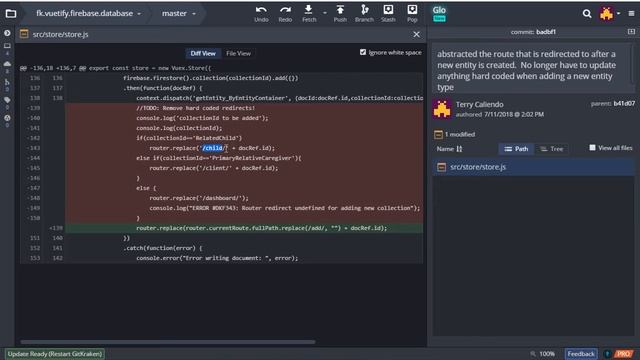Screen dimensions: 640x360
Task: Enable View all files checkbox
Action: pyautogui.click(x=592, y=148)
